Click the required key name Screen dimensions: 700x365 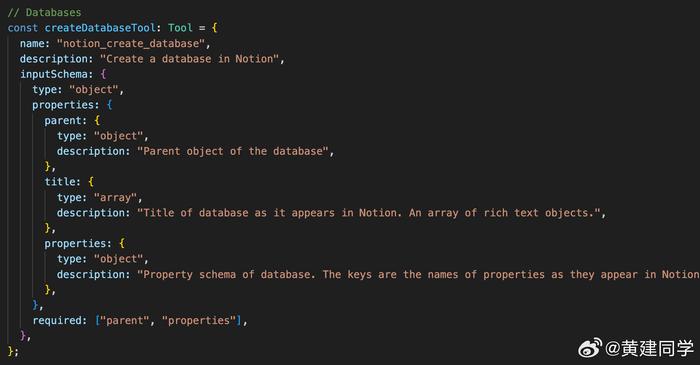click(57, 320)
